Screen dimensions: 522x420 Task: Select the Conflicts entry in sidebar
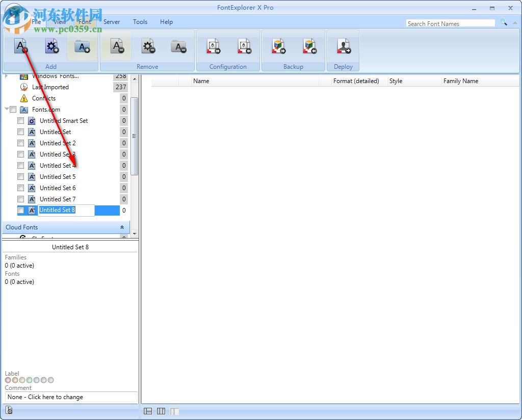44,98
